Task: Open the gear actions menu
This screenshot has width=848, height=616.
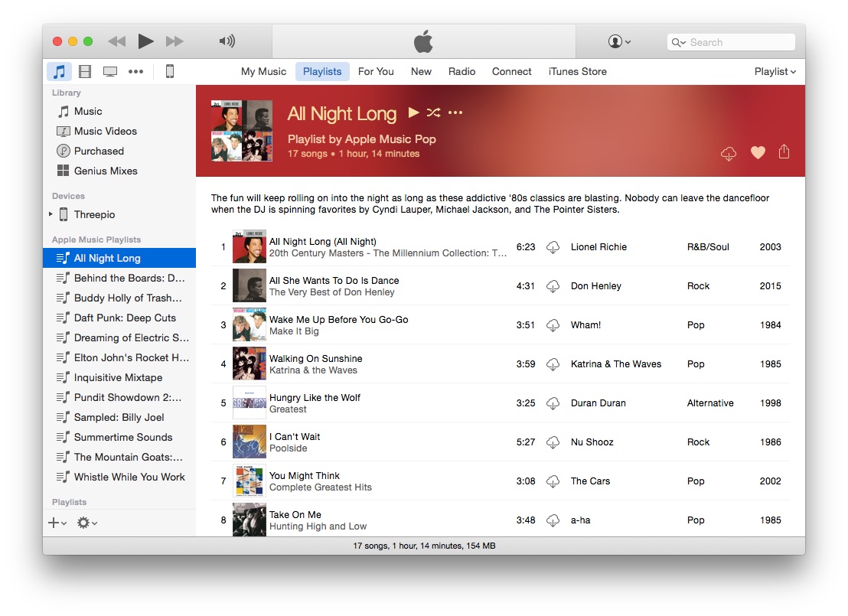Action: 87,523
